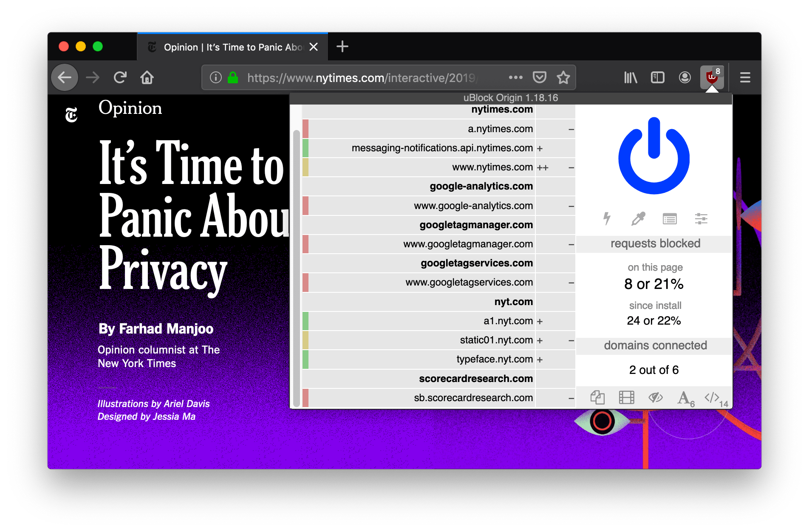Image resolution: width=809 pixels, height=532 pixels.
Task: Save page to Pocket icon
Action: [539, 77]
